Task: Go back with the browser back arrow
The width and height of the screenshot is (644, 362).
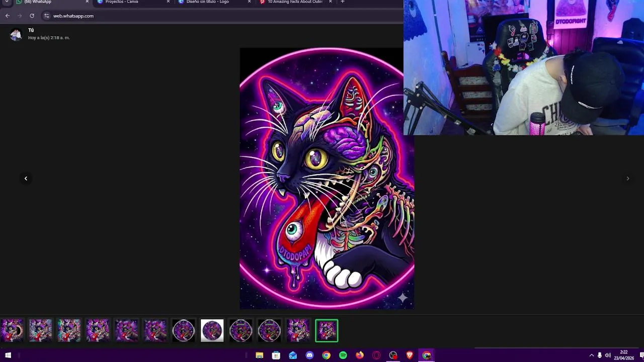Action: click(7, 16)
